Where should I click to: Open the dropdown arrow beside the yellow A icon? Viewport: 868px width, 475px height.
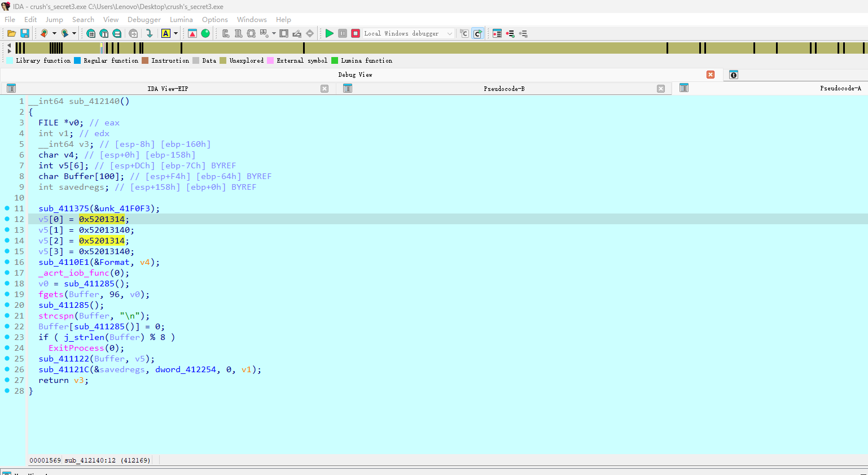(x=176, y=34)
